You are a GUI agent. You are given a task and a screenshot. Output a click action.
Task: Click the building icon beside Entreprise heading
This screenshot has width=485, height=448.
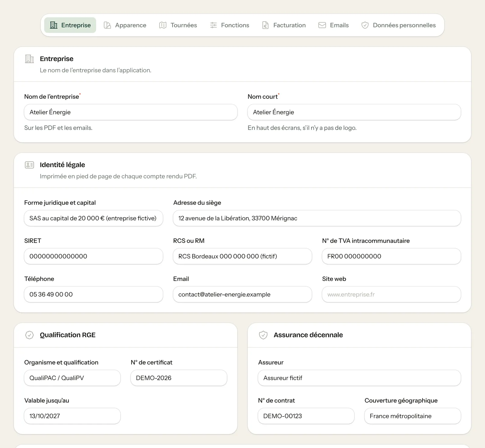click(29, 59)
